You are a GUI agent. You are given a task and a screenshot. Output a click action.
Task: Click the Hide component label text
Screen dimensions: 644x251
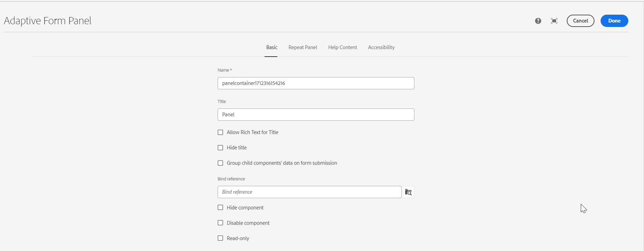coord(245,208)
